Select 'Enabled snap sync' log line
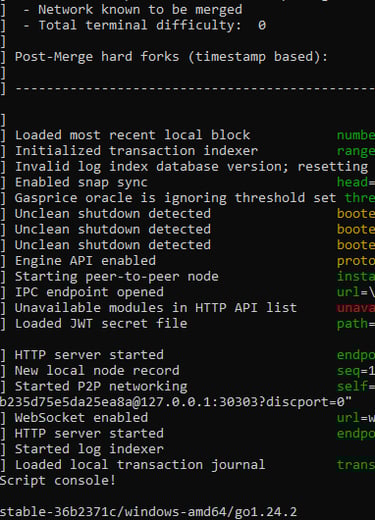Viewport: 375px width, 520px height. pyautogui.click(x=81, y=182)
